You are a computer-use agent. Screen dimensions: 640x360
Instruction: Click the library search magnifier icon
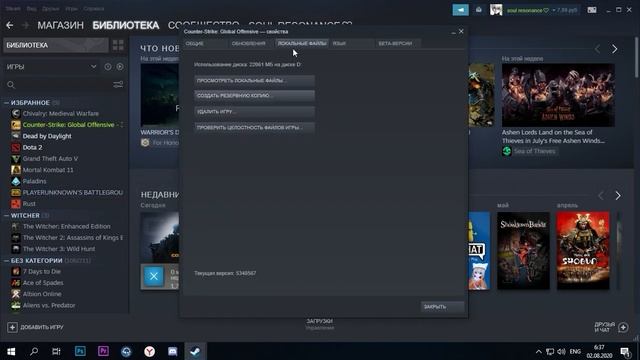pyautogui.click(x=11, y=85)
